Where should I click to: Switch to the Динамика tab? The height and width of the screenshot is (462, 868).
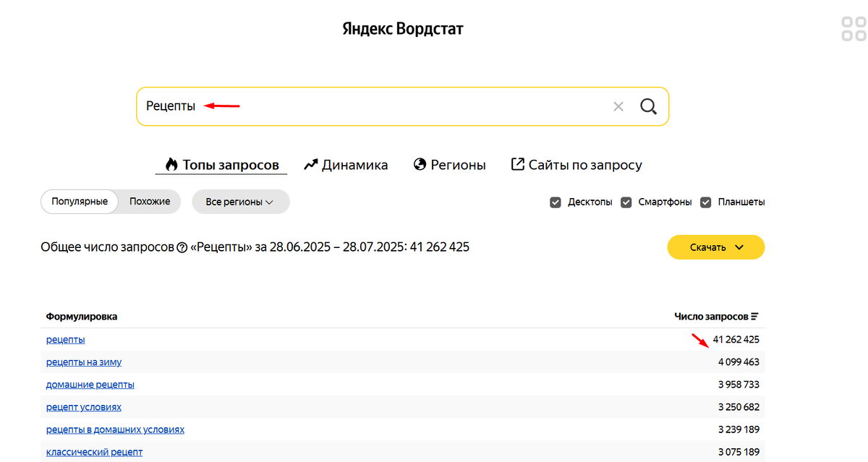coord(346,165)
